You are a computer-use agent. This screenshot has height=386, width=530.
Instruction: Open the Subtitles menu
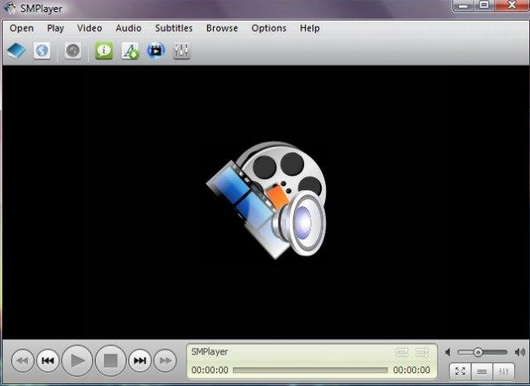point(174,28)
